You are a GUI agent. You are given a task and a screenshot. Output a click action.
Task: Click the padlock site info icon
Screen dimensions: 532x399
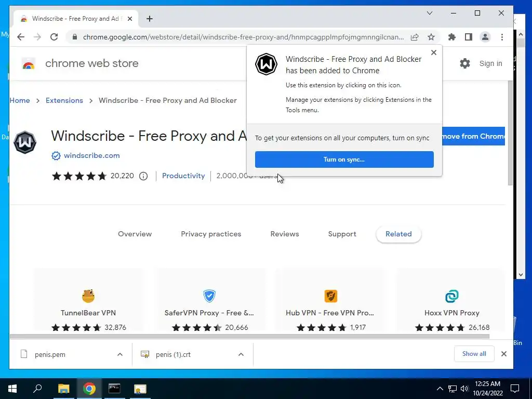click(x=75, y=37)
